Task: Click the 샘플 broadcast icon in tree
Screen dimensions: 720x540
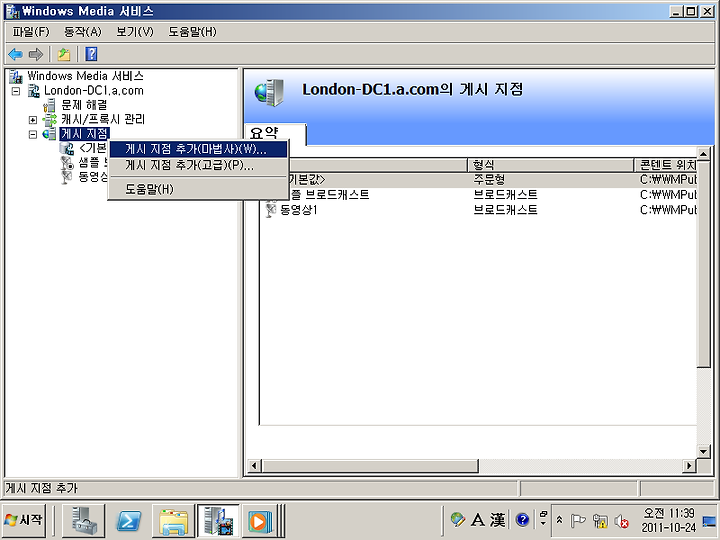Action: point(67,163)
